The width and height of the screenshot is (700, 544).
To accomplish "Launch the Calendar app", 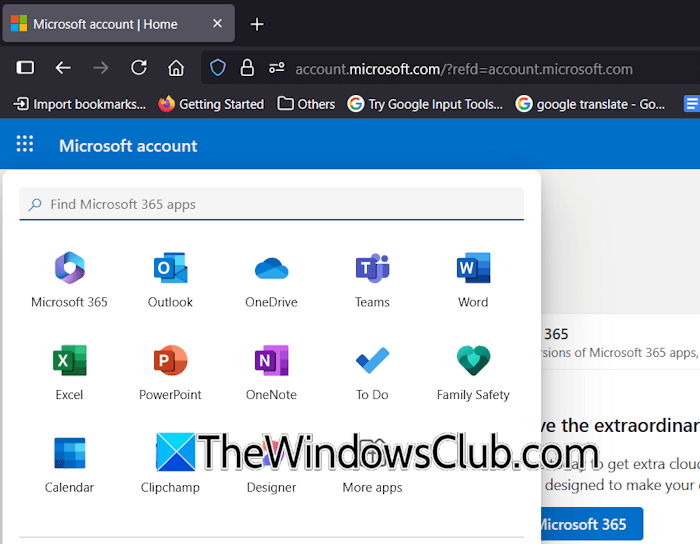I will point(70,453).
